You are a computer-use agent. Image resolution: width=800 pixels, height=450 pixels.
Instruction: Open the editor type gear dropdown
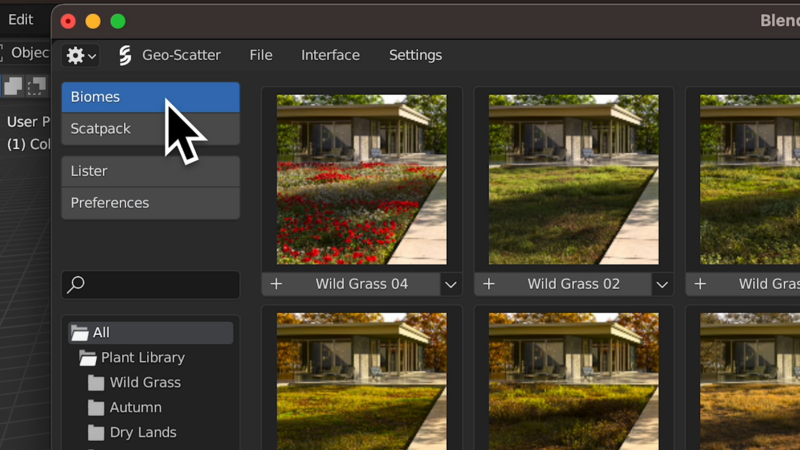[x=81, y=55]
